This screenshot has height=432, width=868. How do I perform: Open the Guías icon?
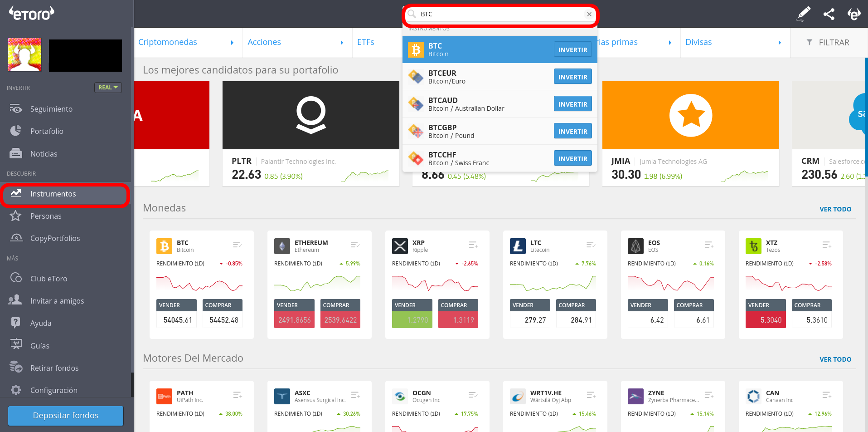[x=16, y=345]
